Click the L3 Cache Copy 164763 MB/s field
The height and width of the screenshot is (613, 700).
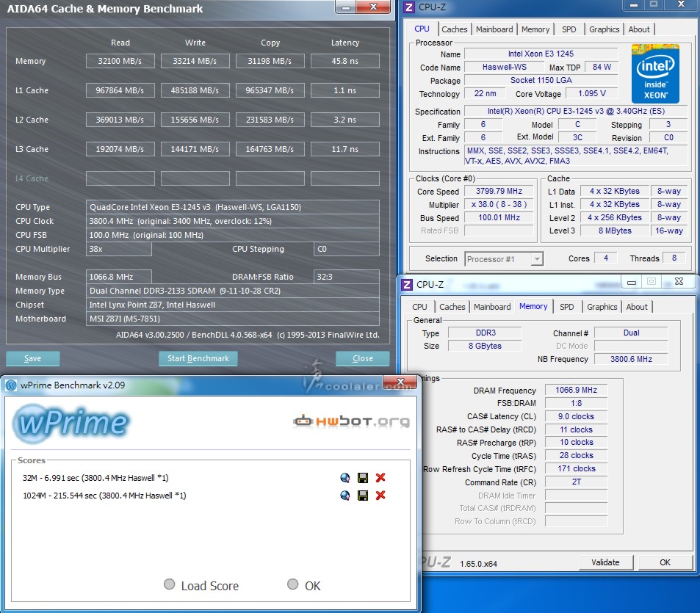[x=270, y=149]
